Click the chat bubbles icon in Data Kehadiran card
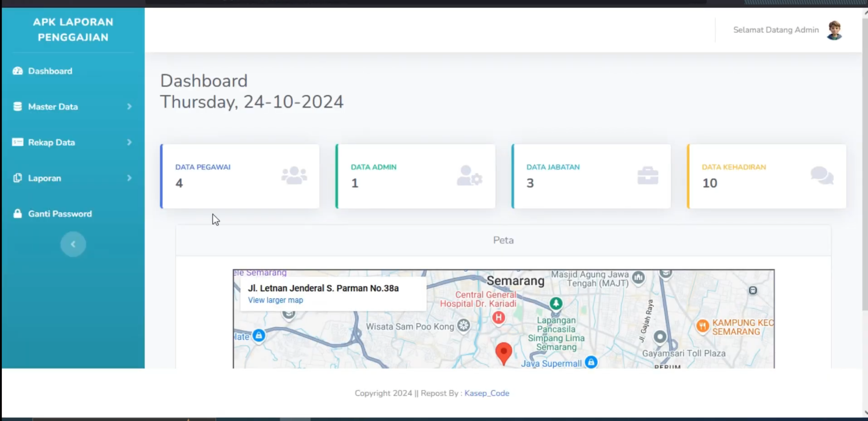This screenshot has width=868, height=421. (x=822, y=176)
